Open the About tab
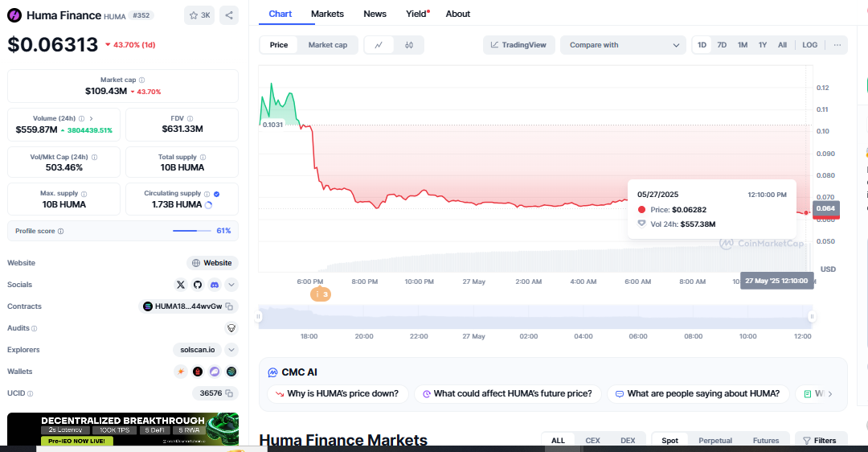The image size is (868, 452). tap(458, 14)
